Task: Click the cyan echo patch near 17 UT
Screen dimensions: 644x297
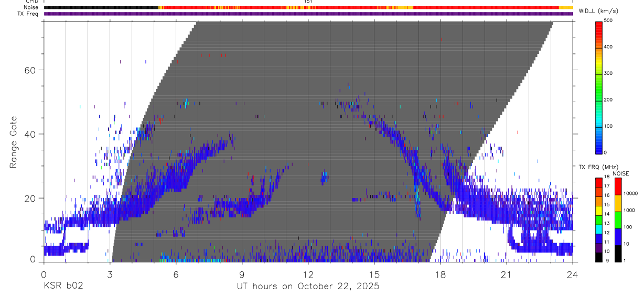Action: click(x=418, y=202)
